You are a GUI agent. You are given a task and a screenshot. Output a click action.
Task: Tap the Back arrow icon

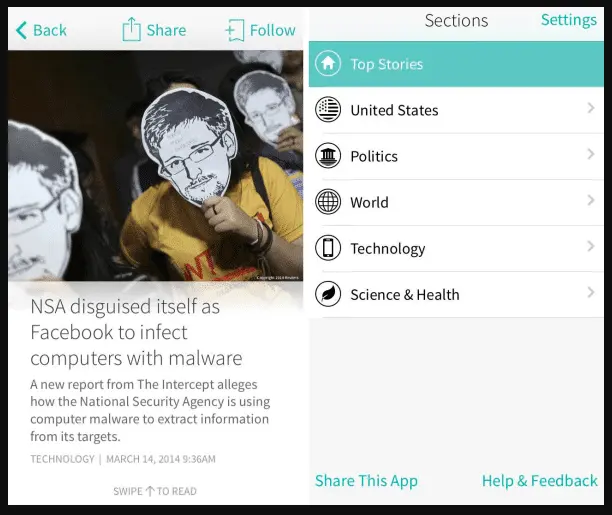22,30
